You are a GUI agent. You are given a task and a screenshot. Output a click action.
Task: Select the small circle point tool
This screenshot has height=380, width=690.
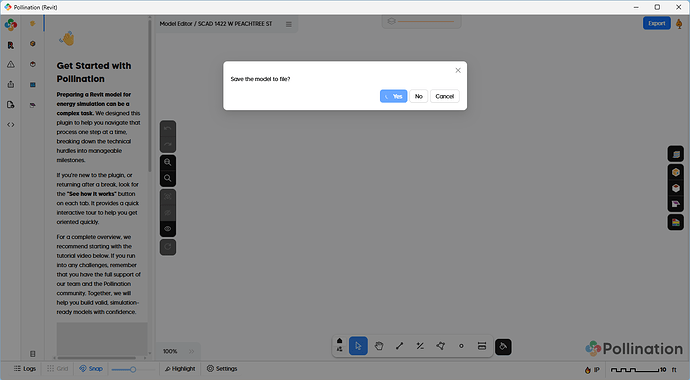click(x=461, y=346)
